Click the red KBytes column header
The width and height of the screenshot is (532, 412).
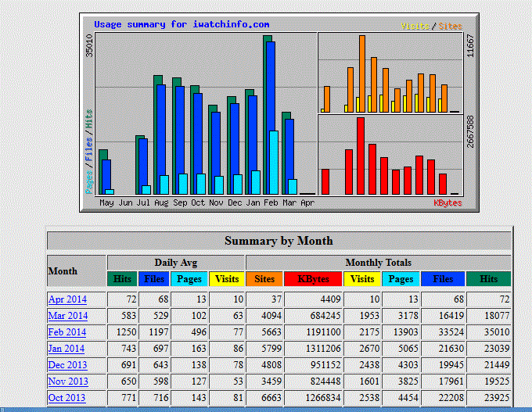click(313, 279)
